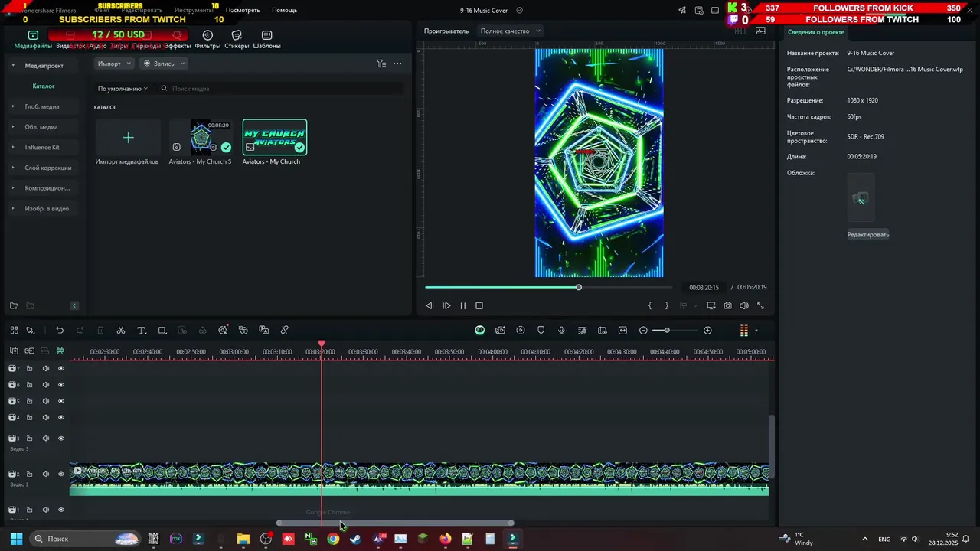Zoom in the timeline with plus
The image size is (980, 551).
(707, 330)
